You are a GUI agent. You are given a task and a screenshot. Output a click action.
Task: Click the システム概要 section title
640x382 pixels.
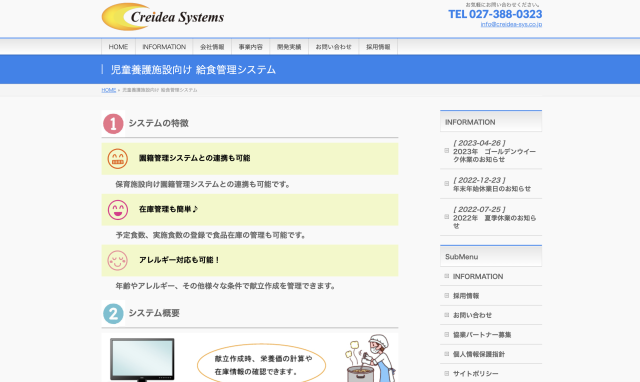(154, 313)
